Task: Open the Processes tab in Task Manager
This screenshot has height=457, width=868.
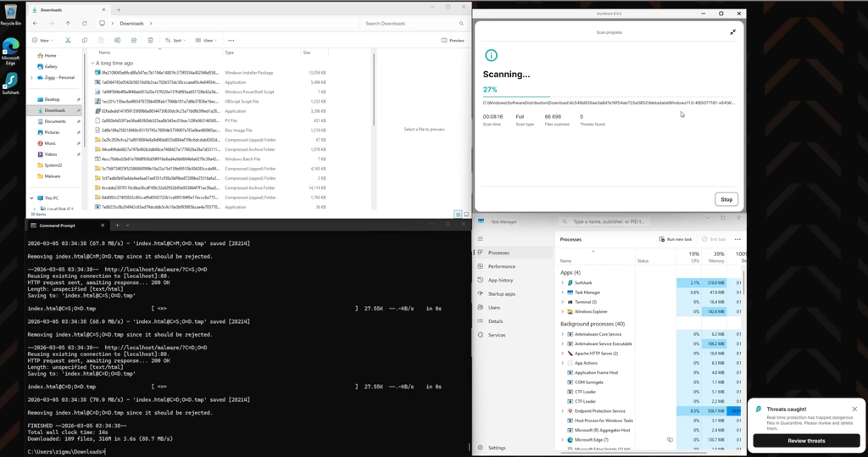Action: click(514, 253)
